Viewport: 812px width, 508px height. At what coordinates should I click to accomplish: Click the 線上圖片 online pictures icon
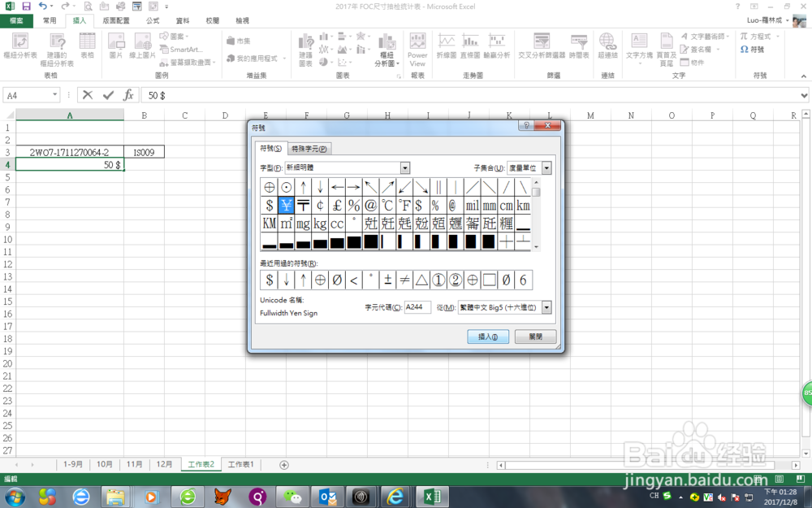142,46
